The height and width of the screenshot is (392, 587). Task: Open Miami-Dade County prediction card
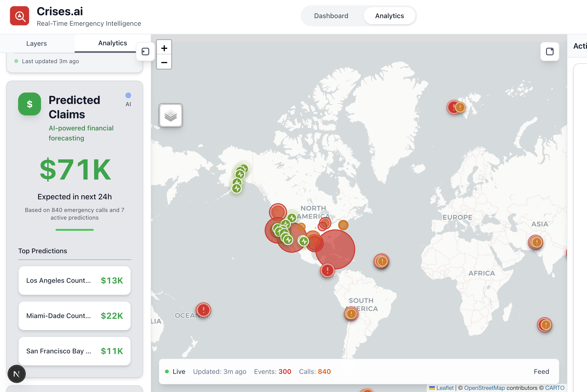[74, 316]
